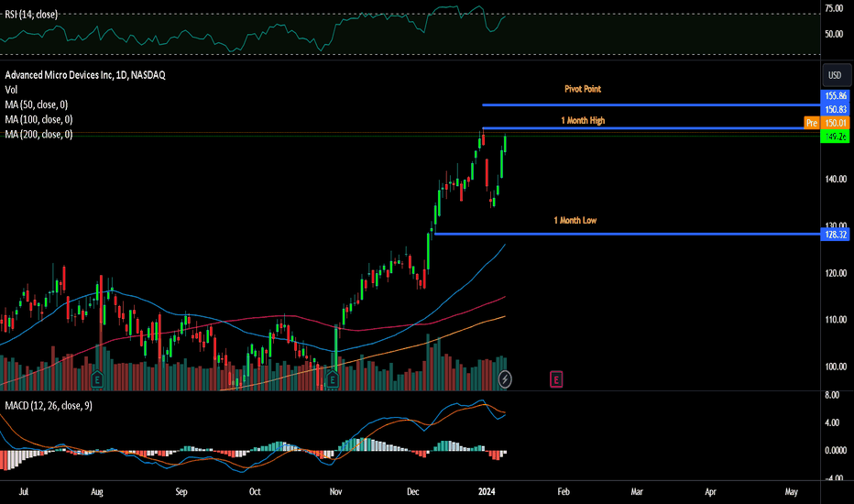Screen dimensions: 854x504
Task: Click the 1 Month High annotation text
Action: pyautogui.click(x=583, y=120)
